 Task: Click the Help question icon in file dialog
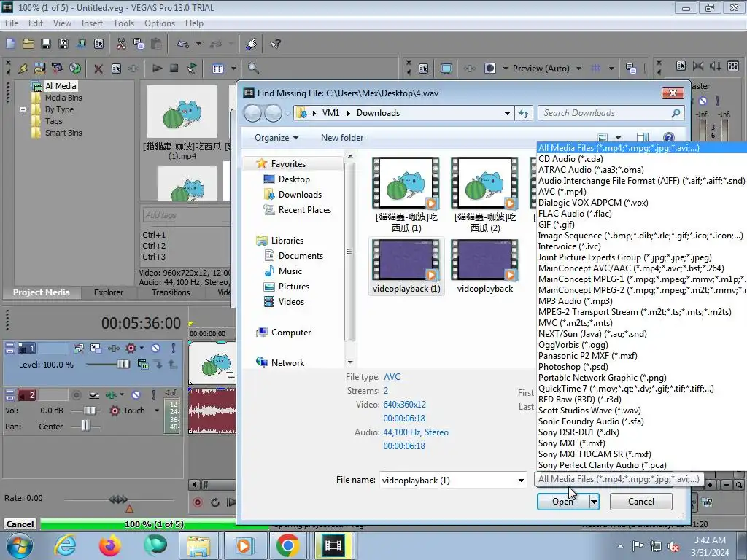(x=668, y=138)
